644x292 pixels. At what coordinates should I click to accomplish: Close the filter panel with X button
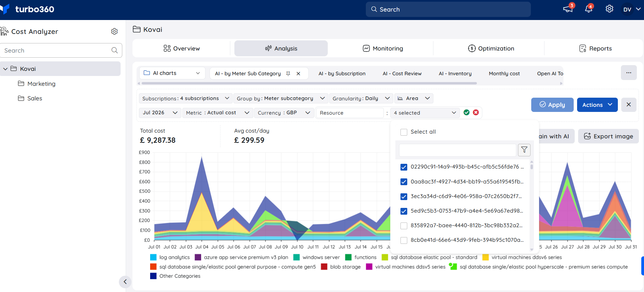point(629,105)
